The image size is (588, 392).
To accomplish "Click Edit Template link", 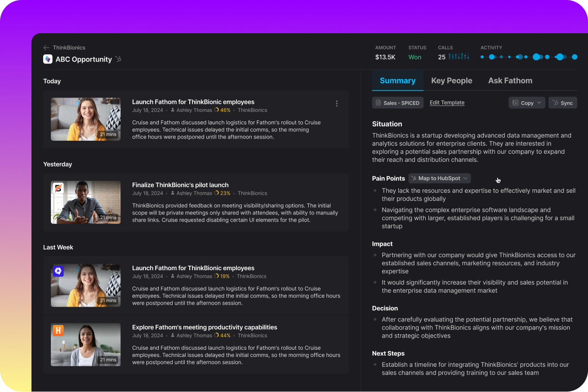I will [x=447, y=102].
